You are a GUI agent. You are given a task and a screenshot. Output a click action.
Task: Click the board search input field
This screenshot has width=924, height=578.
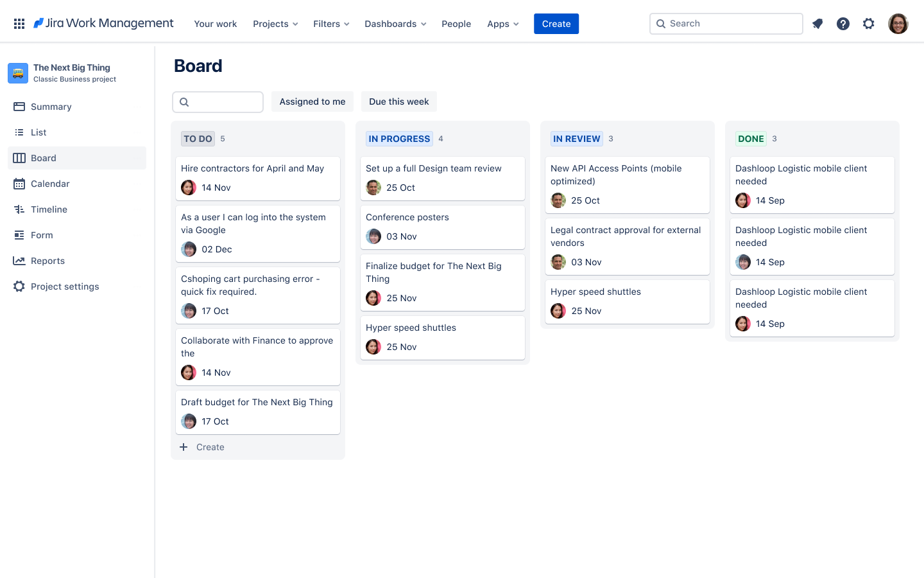tap(218, 101)
